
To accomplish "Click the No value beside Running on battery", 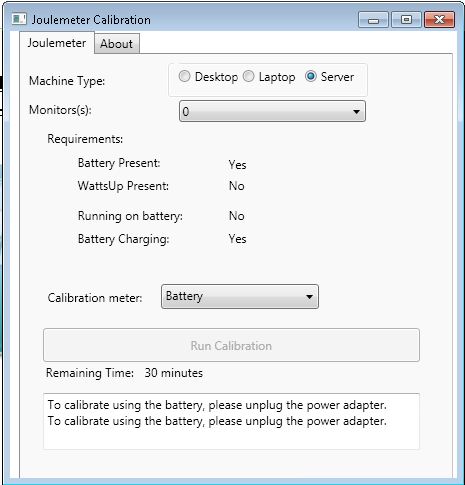I will click(237, 216).
